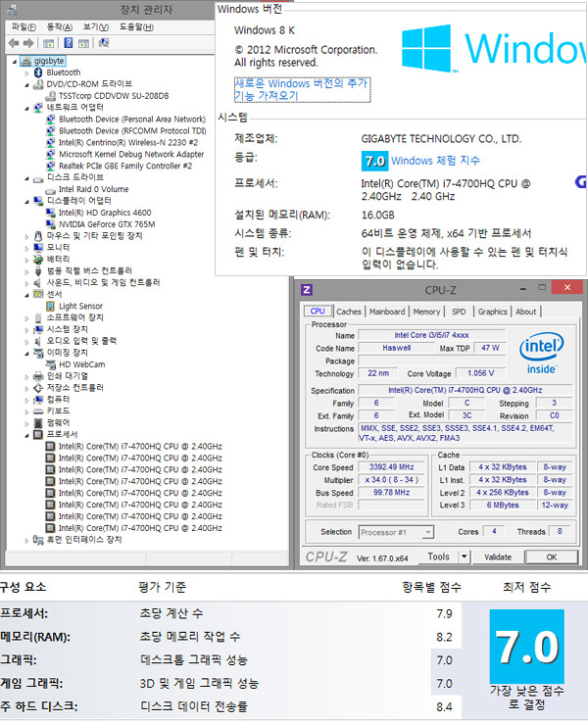Click the back arrow in Device Manager toolbar
The width and height of the screenshot is (588, 724).
pos(14,43)
